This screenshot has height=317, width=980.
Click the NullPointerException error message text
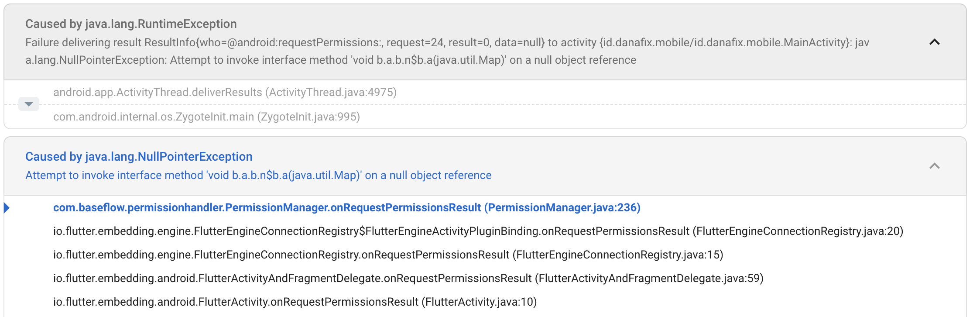[x=258, y=175]
